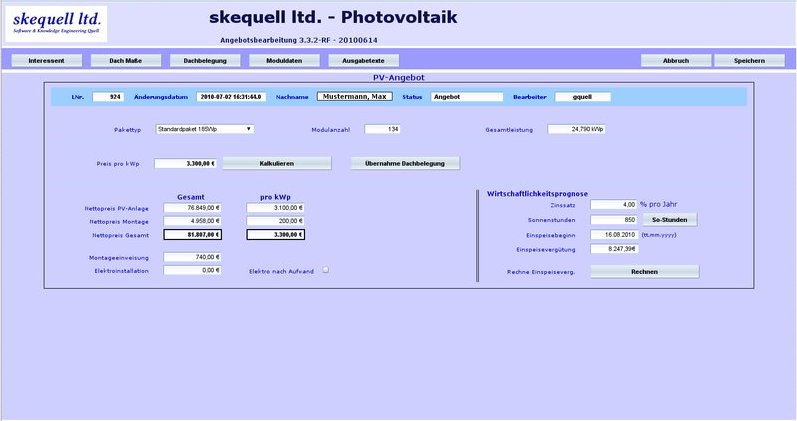Toggle the Elektro nach Aufwand checkbox
The height and width of the screenshot is (421, 797).
(x=326, y=270)
